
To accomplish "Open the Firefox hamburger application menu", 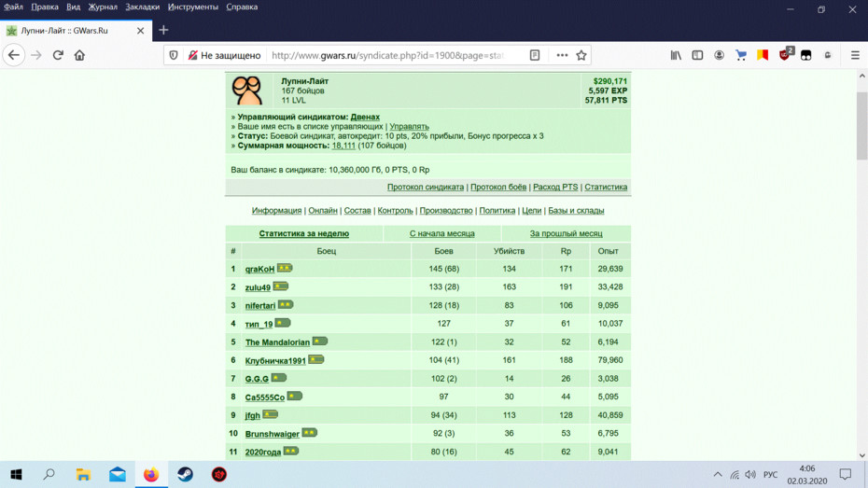I will (x=855, y=55).
